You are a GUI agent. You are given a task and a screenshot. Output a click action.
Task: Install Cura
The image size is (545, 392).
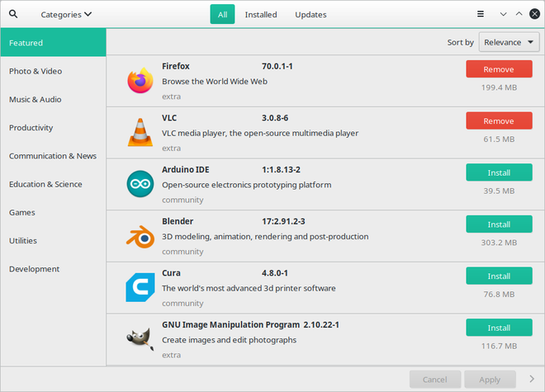499,276
